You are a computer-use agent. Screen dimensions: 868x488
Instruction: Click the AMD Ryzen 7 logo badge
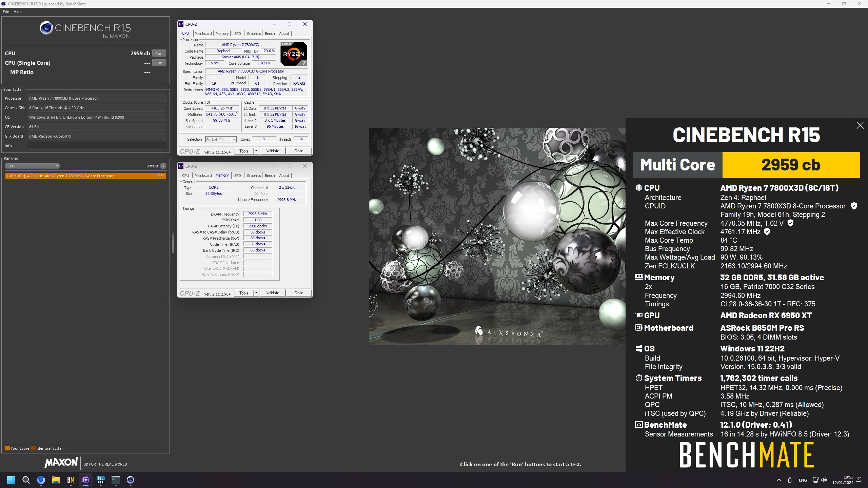(294, 54)
